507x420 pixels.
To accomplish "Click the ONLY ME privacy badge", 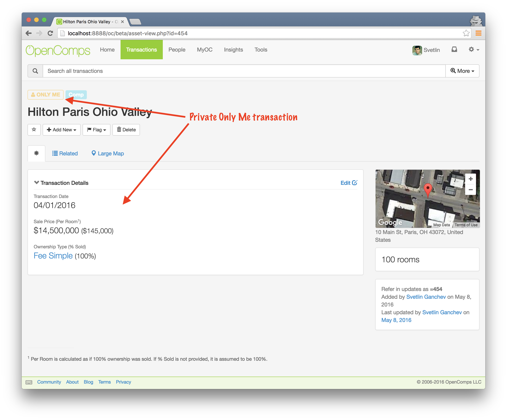I will click(x=46, y=95).
